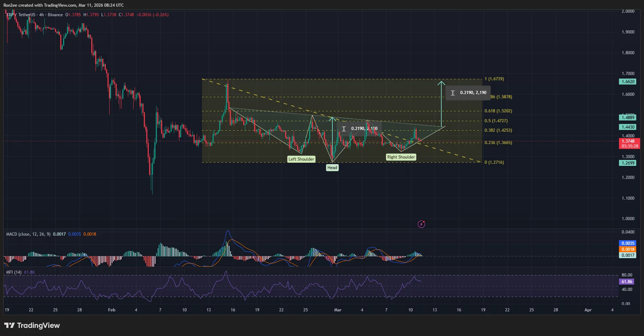Click the red current price badge 1.3748
Image resolution: width=644 pixels, height=336 pixels.
(x=630, y=141)
